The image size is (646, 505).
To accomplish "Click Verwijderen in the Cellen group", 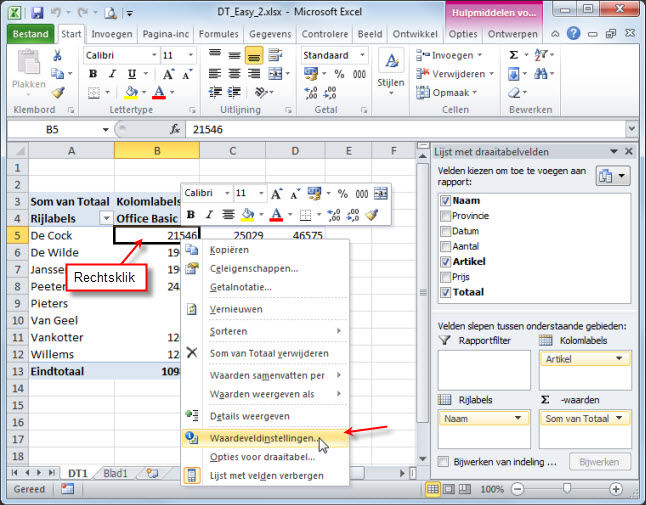I will tap(454, 74).
